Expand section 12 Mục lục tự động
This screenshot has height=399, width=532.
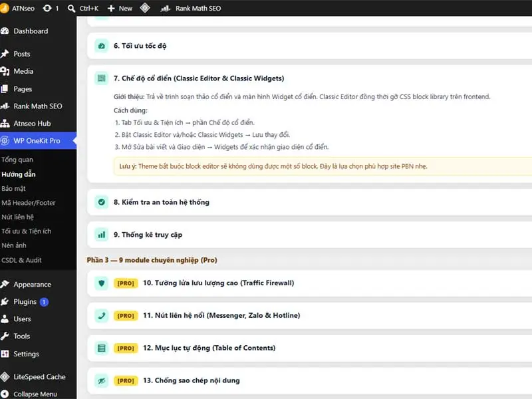click(309, 348)
